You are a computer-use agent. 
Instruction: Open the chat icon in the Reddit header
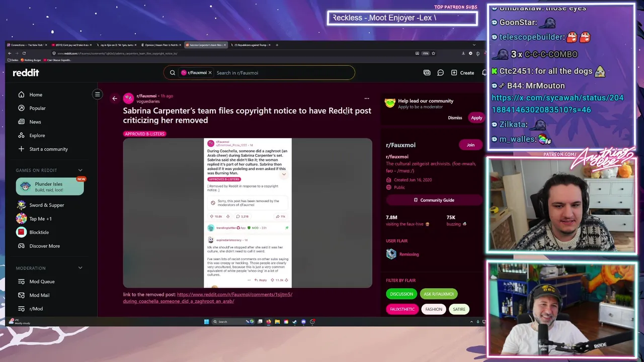point(440,73)
